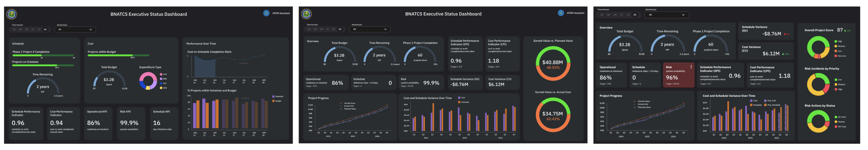
Task: Click the green up arrow beside Overall Project Score 87
Action: click(845, 30)
